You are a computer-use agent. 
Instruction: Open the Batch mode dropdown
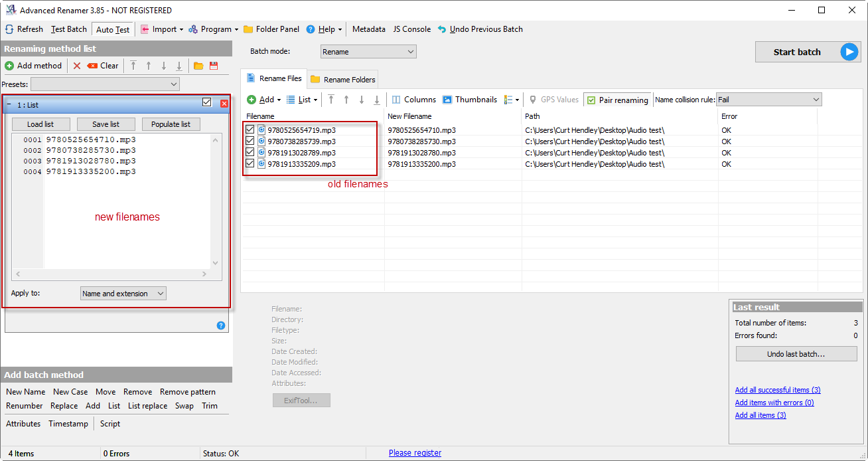[x=368, y=52]
